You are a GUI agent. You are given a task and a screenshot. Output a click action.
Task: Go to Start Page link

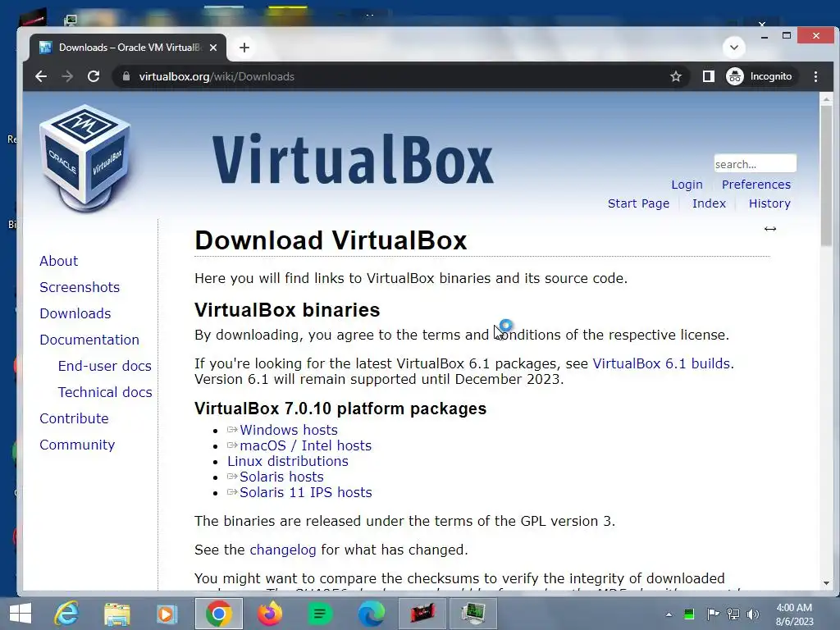pyautogui.click(x=638, y=203)
